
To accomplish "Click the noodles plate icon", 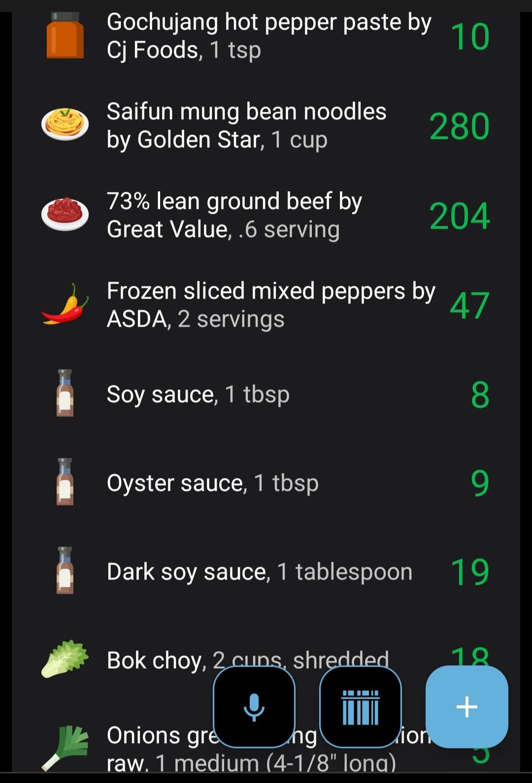I will [65, 125].
